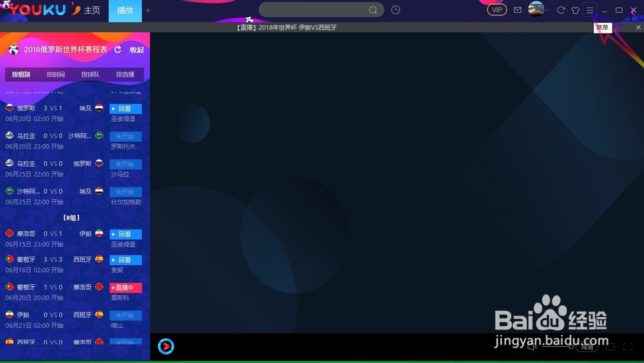
Task: Open the hamburger menu icon
Action: coord(590,10)
